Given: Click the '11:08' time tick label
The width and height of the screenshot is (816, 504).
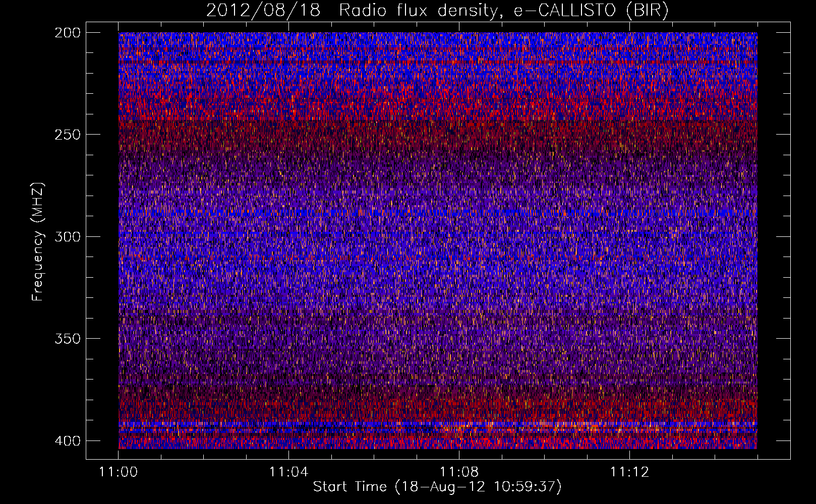Looking at the screenshot, I should (x=459, y=472).
